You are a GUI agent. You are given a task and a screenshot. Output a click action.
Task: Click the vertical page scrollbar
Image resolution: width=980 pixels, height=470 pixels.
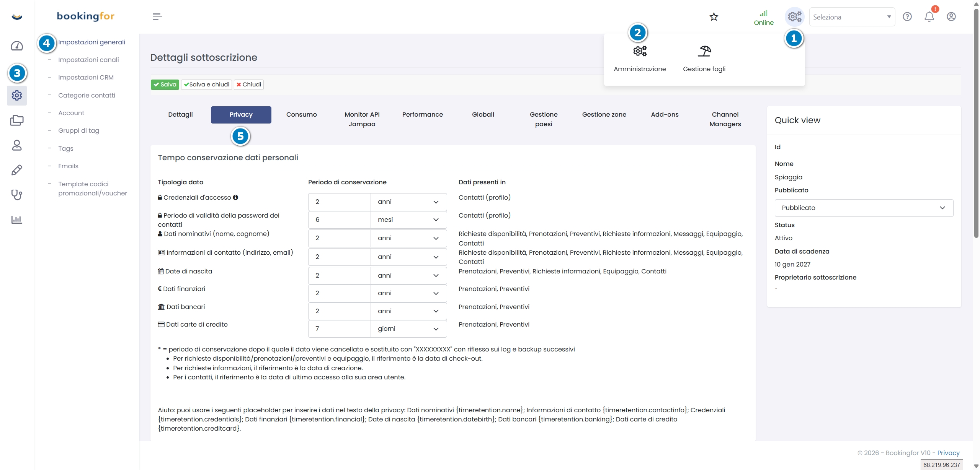point(976,122)
